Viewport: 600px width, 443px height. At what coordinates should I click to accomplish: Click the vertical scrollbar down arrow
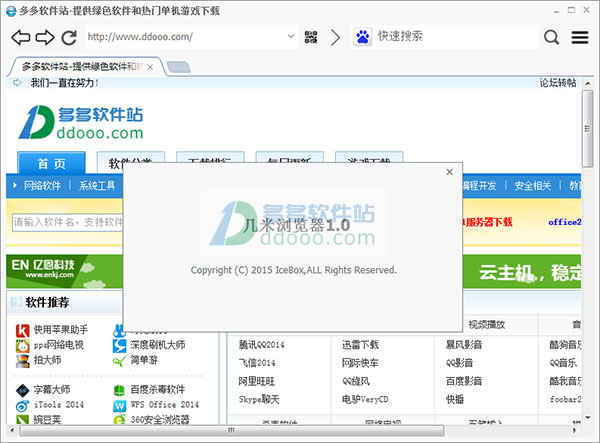point(588,418)
